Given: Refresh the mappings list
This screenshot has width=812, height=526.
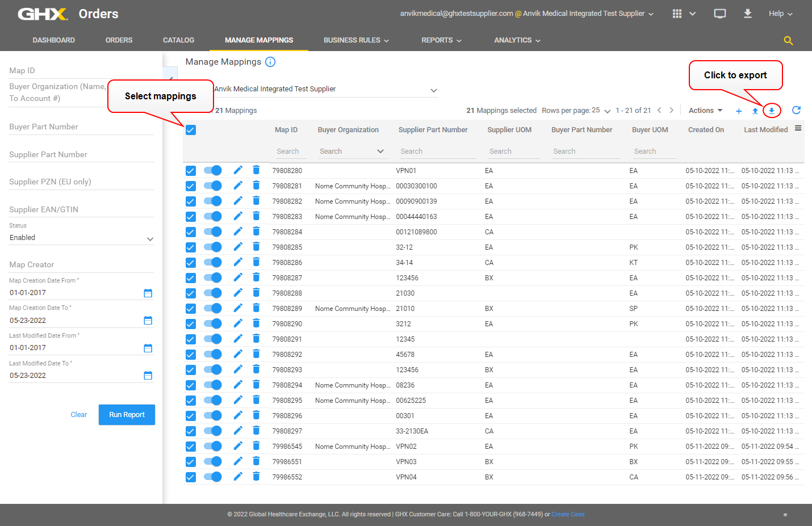Looking at the screenshot, I should [x=797, y=110].
